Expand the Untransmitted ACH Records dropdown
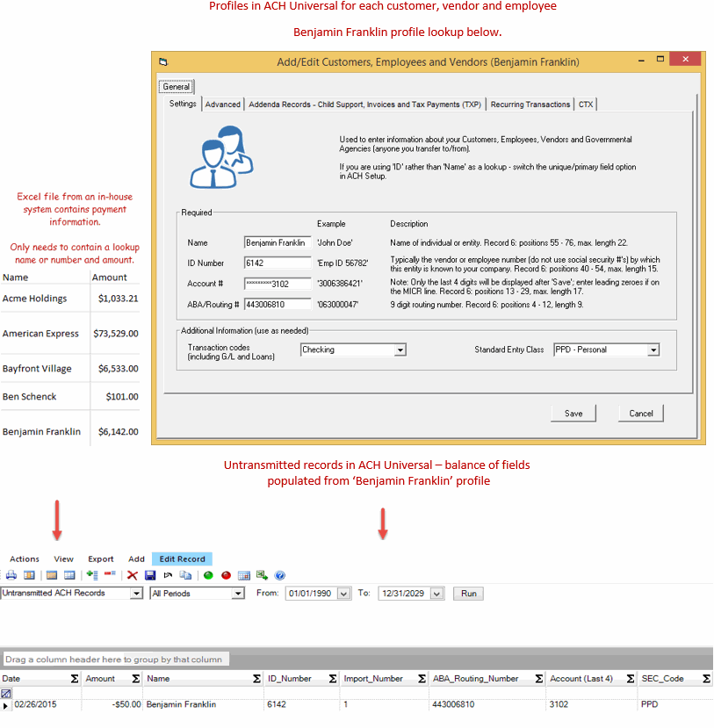Viewport: 714px width, 728px height. (x=135, y=594)
